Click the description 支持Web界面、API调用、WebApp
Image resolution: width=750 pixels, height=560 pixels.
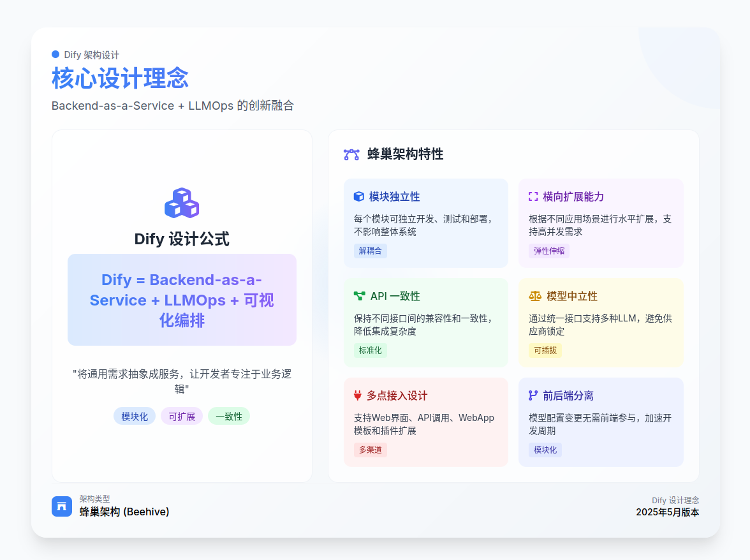(423, 424)
